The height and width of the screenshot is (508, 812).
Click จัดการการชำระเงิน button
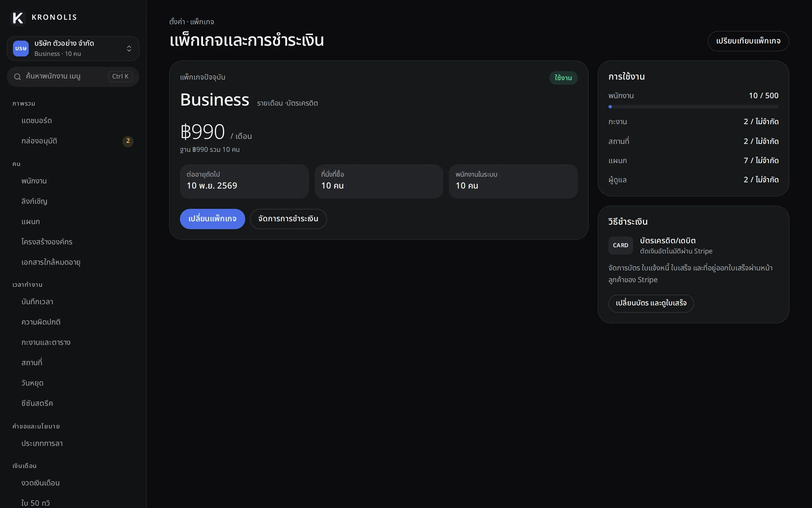click(288, 219)
